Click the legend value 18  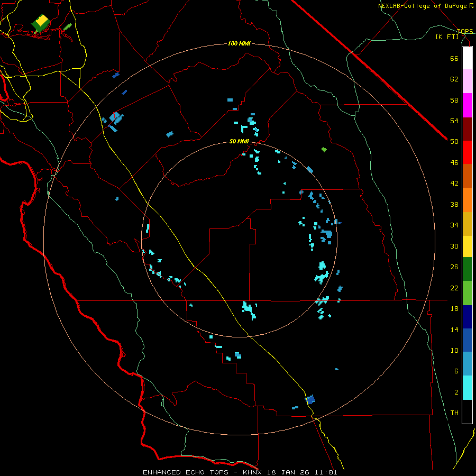click(x=454, y=309)
